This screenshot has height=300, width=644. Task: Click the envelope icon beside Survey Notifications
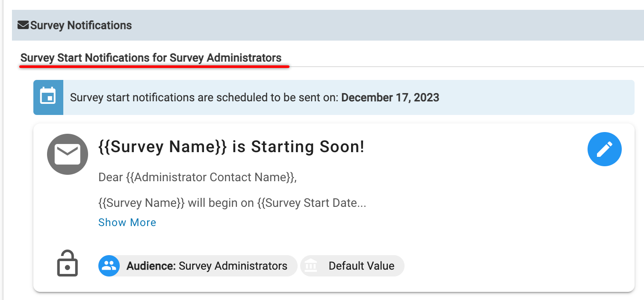(23, 26)
